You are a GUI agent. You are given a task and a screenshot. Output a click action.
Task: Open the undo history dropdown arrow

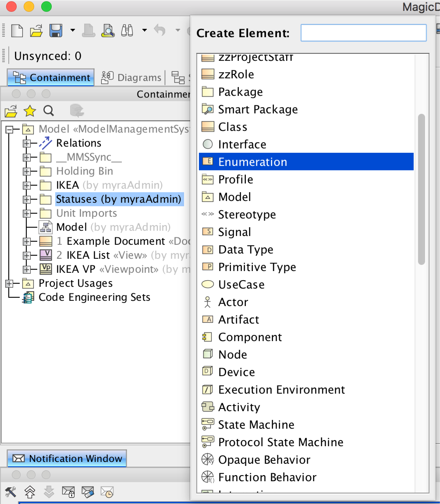click(x=177, y=31)
